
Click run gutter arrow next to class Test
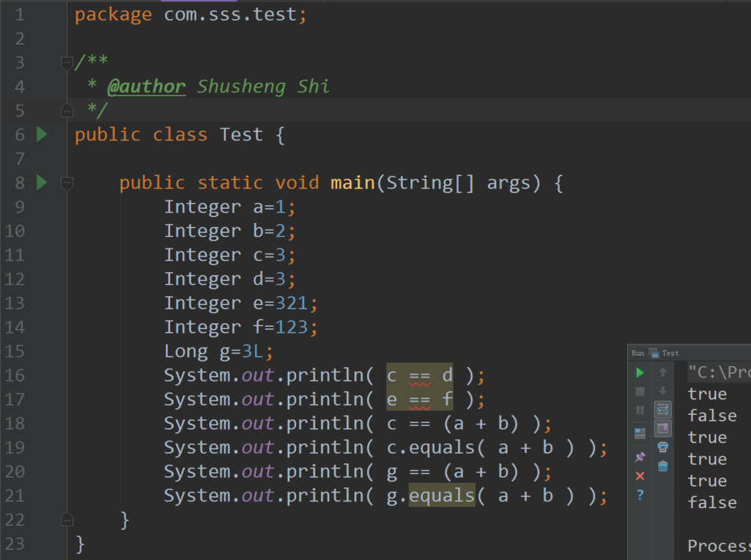pos(42,134)
